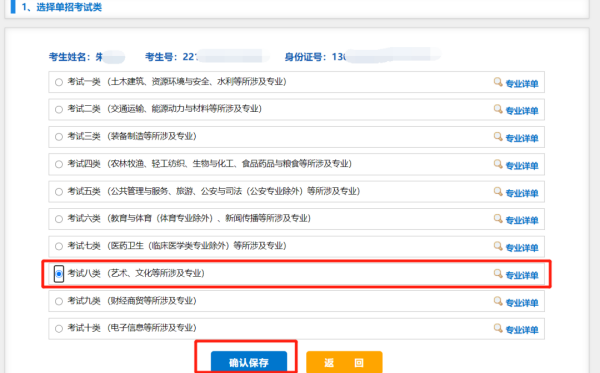Select 考试七类 医药卫生 radio option

(x=59, y=246)
